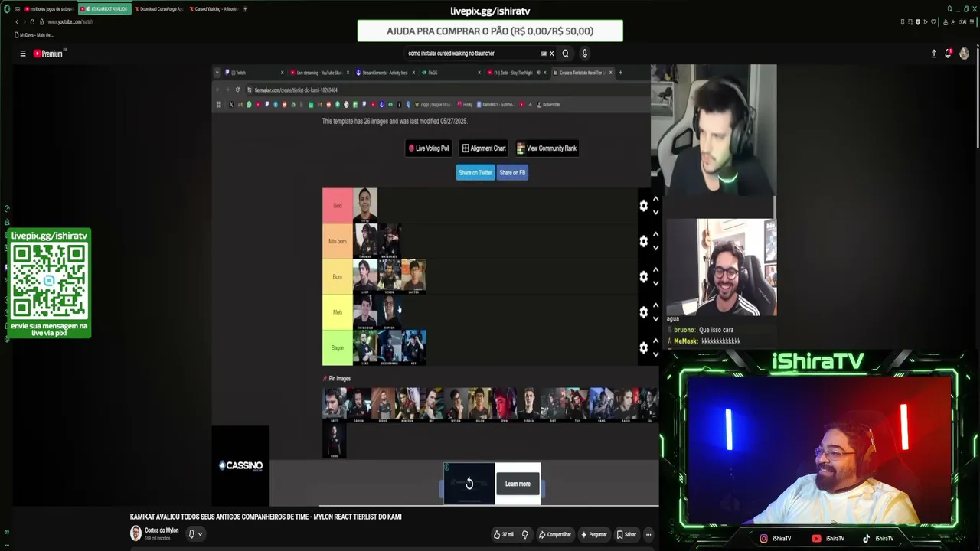
Task: Switch to the KAMIKAT AVALIOU browser tab
Action: (105, 9)
